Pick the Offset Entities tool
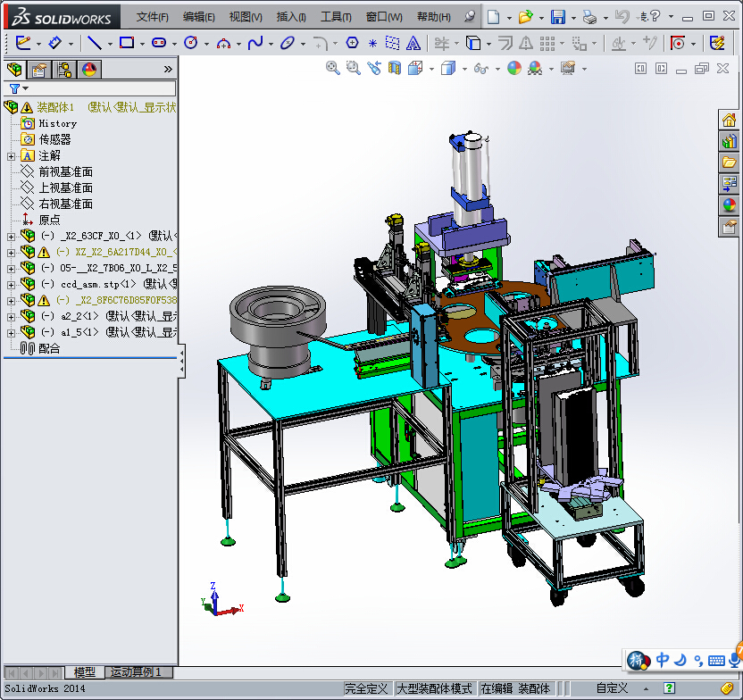 [x=505, y=44]
